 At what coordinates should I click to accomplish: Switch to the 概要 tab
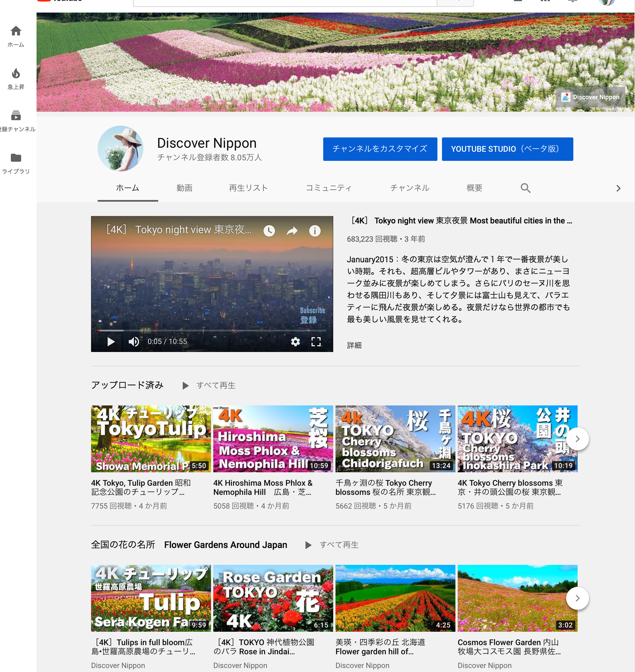tap(474, 188)
